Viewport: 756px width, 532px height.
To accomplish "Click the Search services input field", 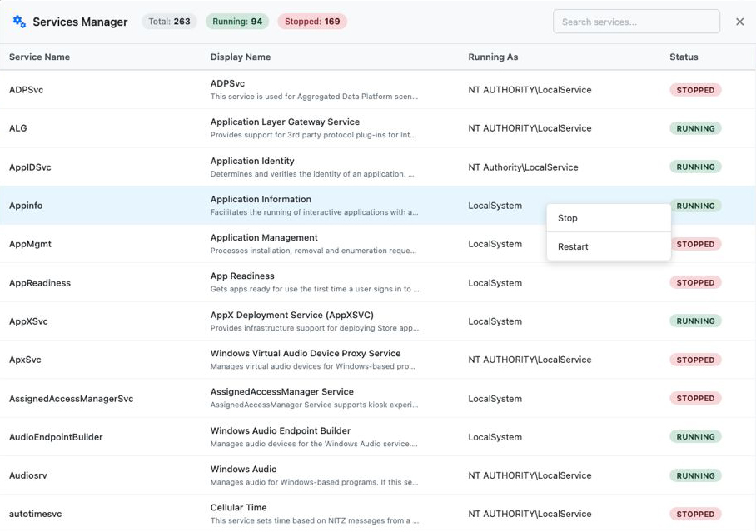I will pyautogui.click(x=636, y=22).
